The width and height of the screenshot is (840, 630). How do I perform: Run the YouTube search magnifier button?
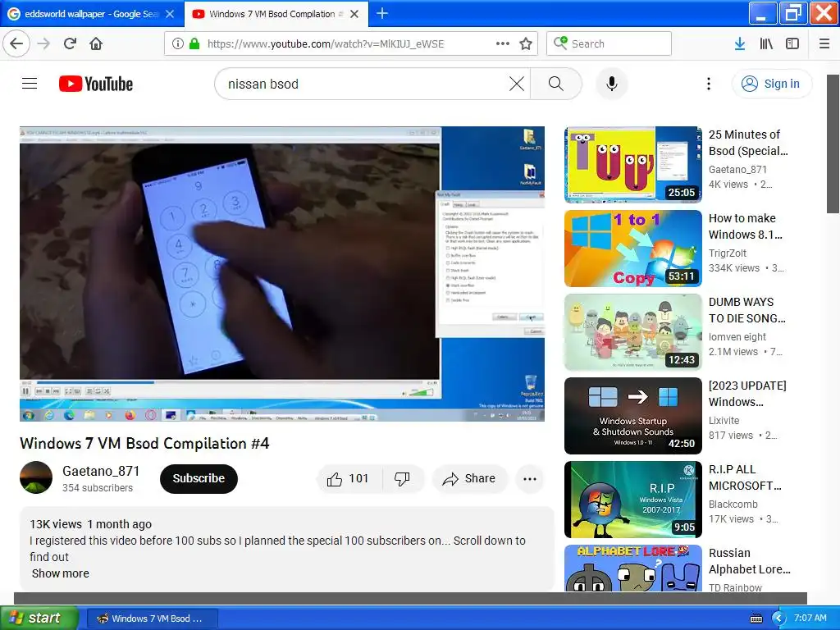point(556,84)
